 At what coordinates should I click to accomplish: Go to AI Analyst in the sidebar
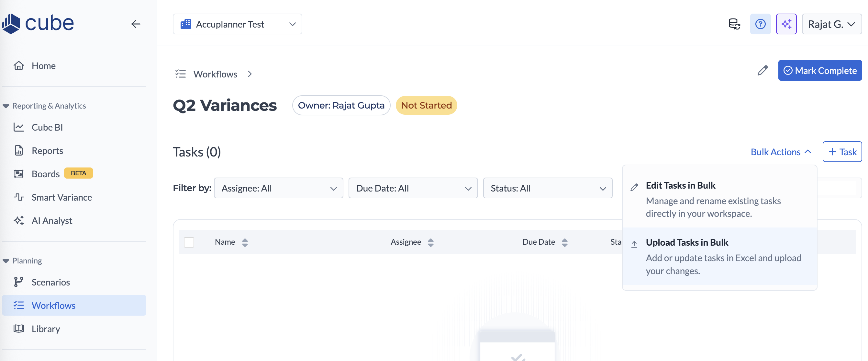pyautogui.click(x=51, y=220)
